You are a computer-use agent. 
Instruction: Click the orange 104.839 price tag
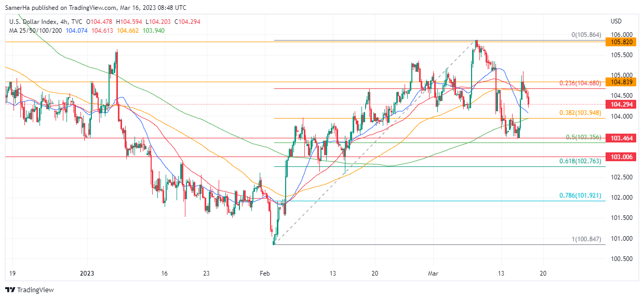(x=622, y=82)
